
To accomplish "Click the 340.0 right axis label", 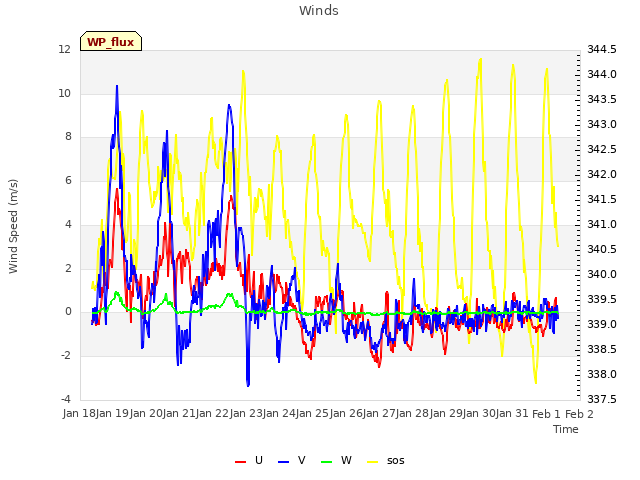I will tap(602, 274).
